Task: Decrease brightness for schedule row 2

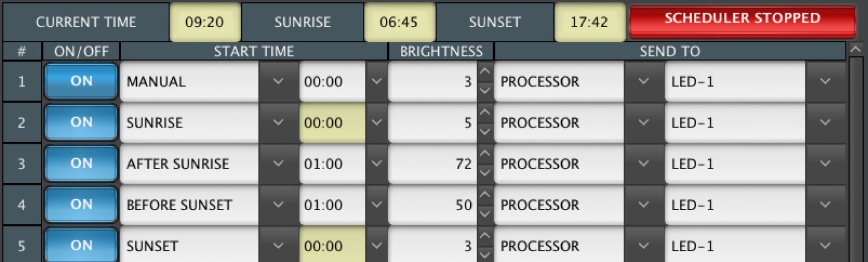Action: (484, 131)
